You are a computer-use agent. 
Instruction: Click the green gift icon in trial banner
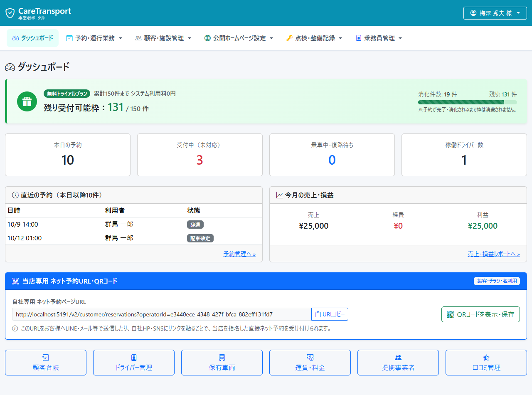pyautogui.click(x=27, y=101)
